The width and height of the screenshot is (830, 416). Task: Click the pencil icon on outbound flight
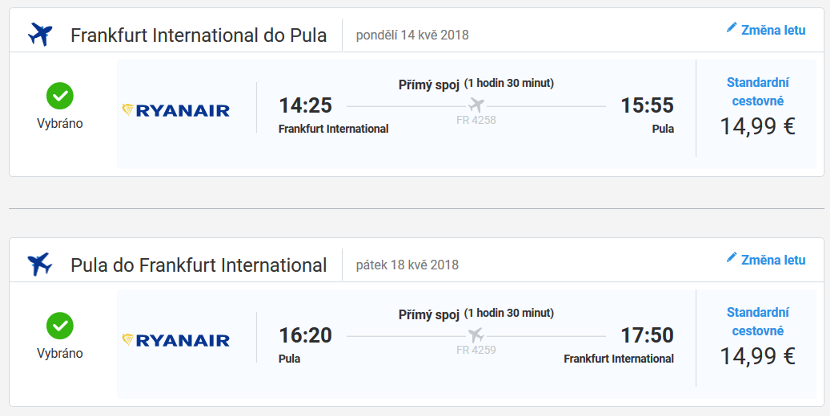click(732, 28)
